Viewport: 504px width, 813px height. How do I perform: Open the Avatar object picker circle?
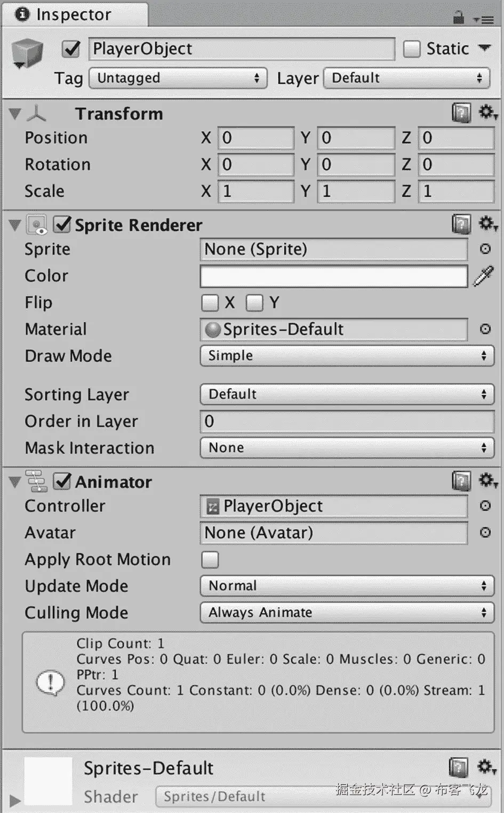485,532
